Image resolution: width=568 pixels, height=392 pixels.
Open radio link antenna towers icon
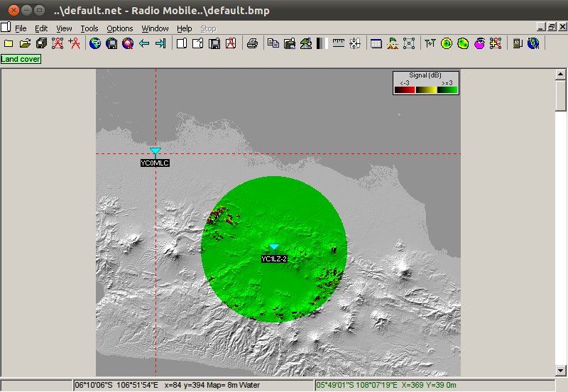[430, 44]
